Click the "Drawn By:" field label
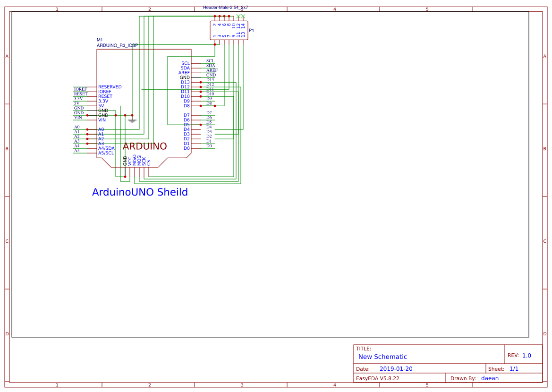Screen dimensions: 552x392 tap(463, 379)
